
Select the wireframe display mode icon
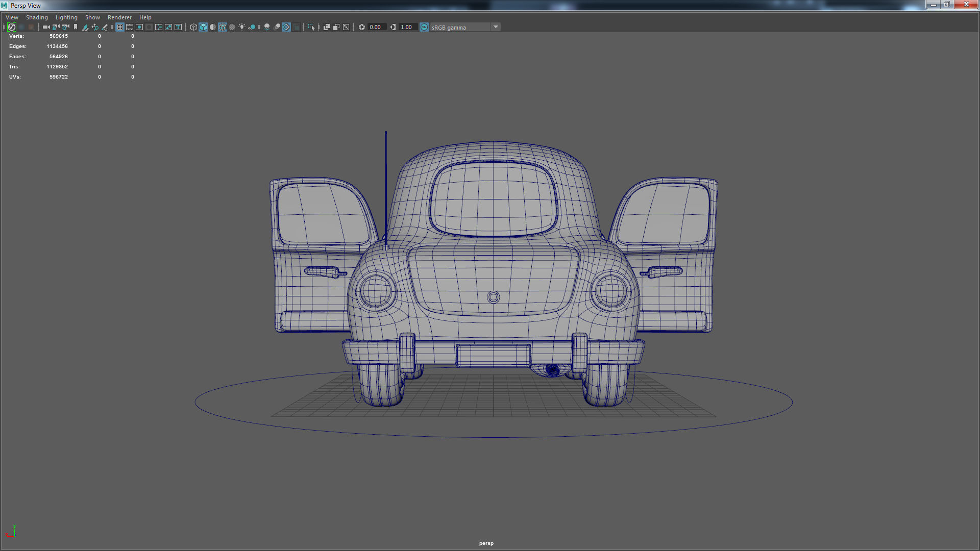click(193, 27)
